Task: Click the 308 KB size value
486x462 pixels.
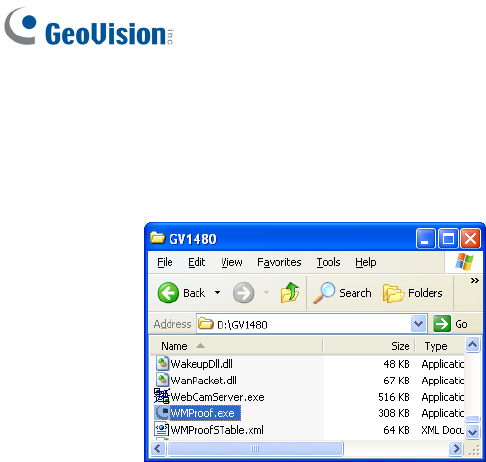Action: tap(394, 413)
